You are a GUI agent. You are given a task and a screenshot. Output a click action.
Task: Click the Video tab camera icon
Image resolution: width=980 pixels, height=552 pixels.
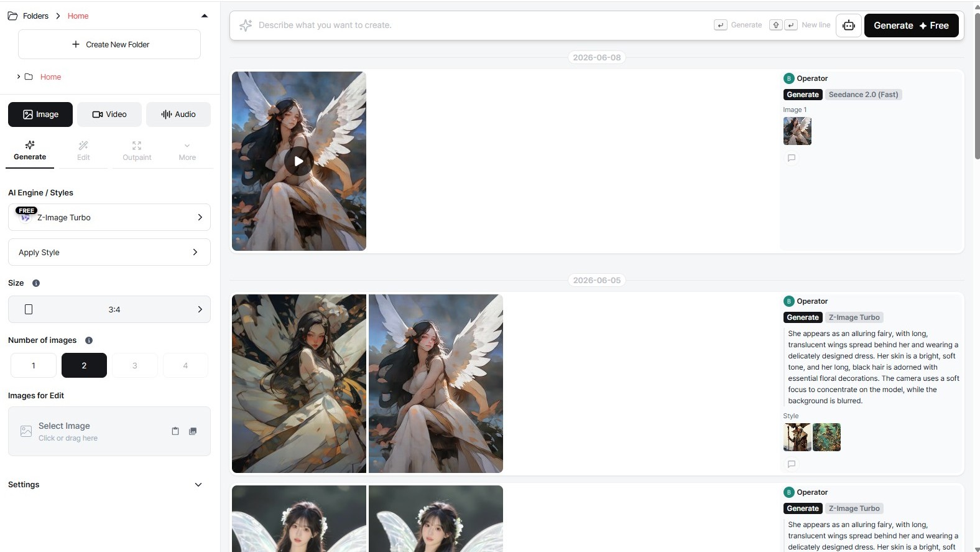(x=98, y=115)
